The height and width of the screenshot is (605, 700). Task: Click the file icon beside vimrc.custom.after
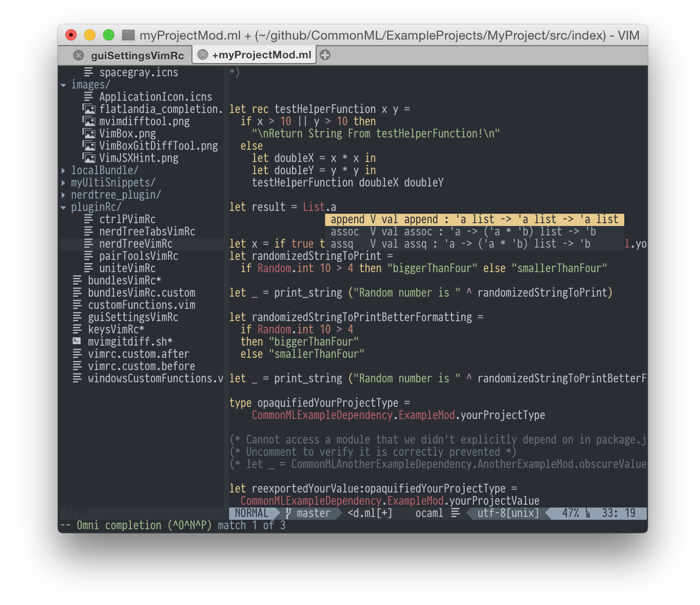click(77, 354)
